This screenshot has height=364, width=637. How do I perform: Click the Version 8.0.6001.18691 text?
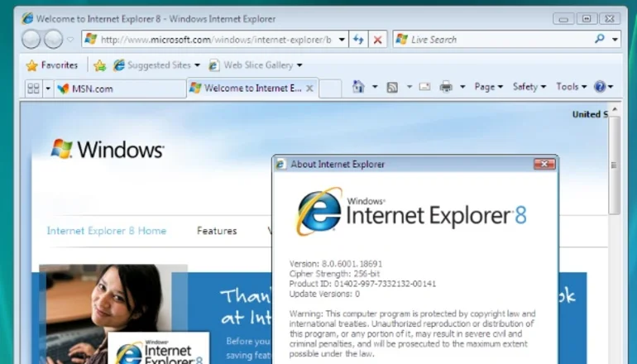[336, 264]
